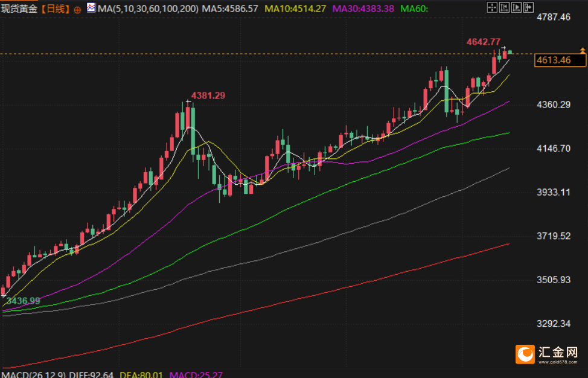The image size is (588, 378).
Task: Click the 4360.29 price axis label
Action: pyautogui.click(x=554, y=104)
